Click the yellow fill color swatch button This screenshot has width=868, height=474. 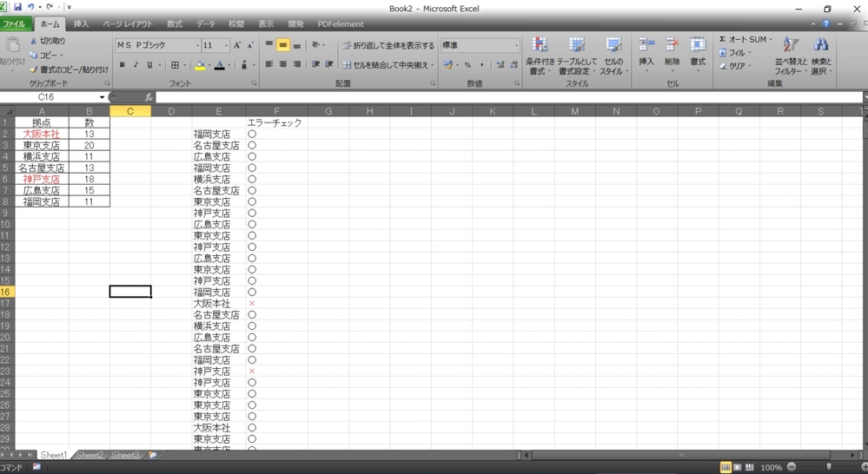coord(200,65)
